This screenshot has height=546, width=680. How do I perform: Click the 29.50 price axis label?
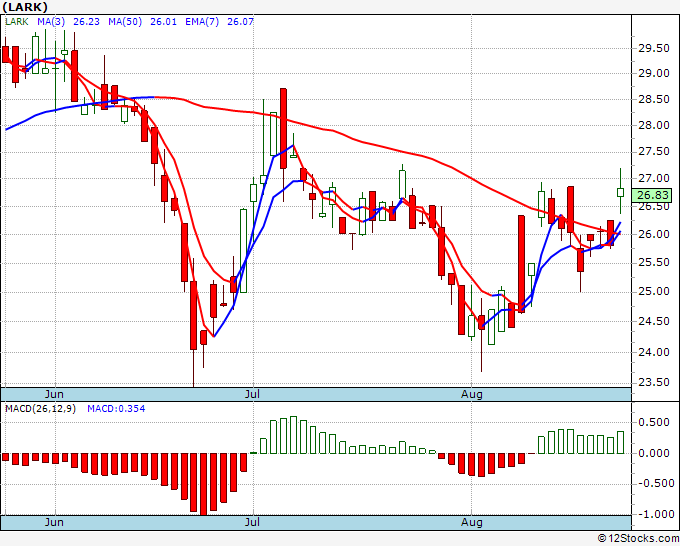click(654, 48)
